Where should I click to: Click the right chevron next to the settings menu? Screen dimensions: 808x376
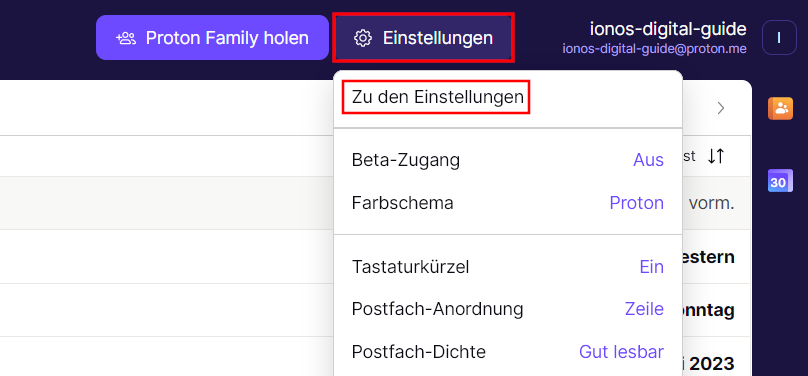[721, 108]
